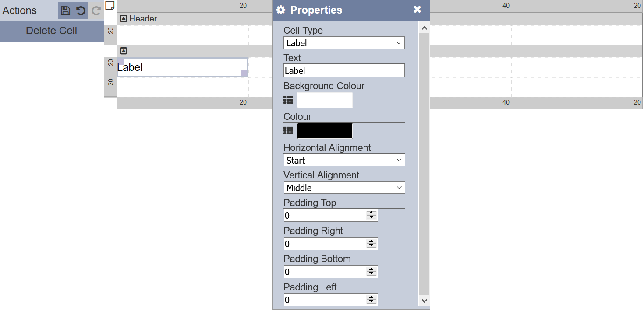Collapse the unnamed section below Header
The height and width of the screenshot is (311, 644).
124,51
